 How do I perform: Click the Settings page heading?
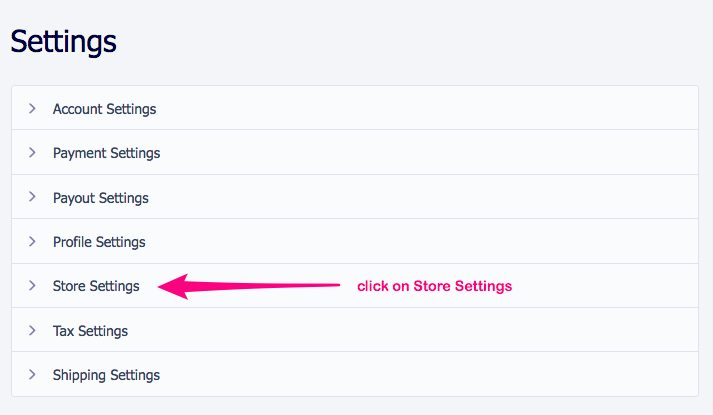point(63,42)
